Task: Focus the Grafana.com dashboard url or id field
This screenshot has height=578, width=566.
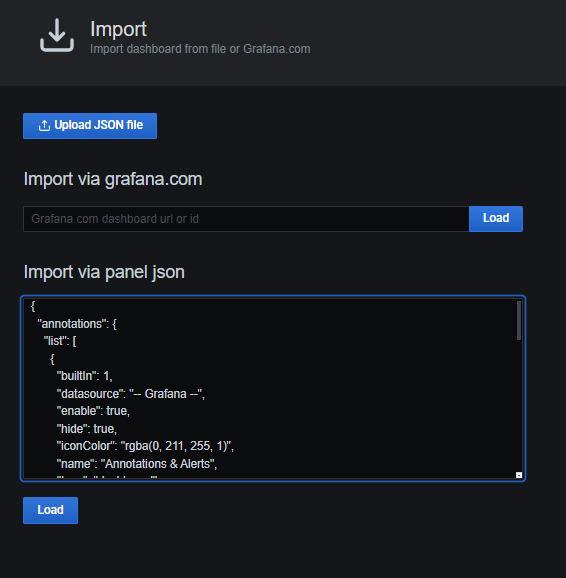Action: coord(246,219)
